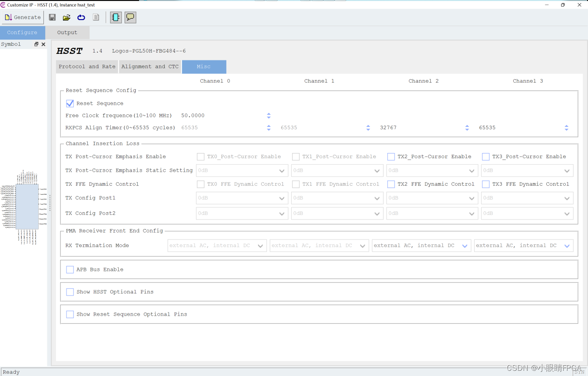Click the Save floppy disk icon
This screenshot has height=376, width=588.
pyautogui.click(x=52, y=17)
